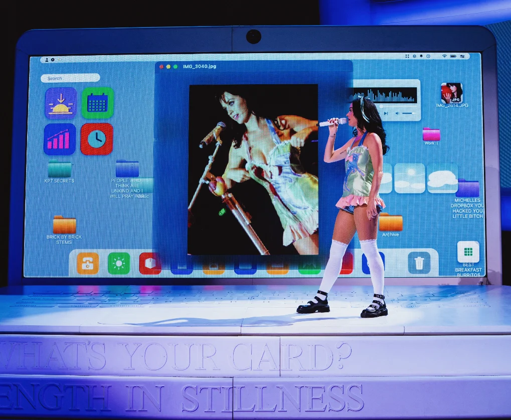Click the round globe icon in menu bar
Image resolution: width=511 pixels, height=420 pixels.
[415, 56]
